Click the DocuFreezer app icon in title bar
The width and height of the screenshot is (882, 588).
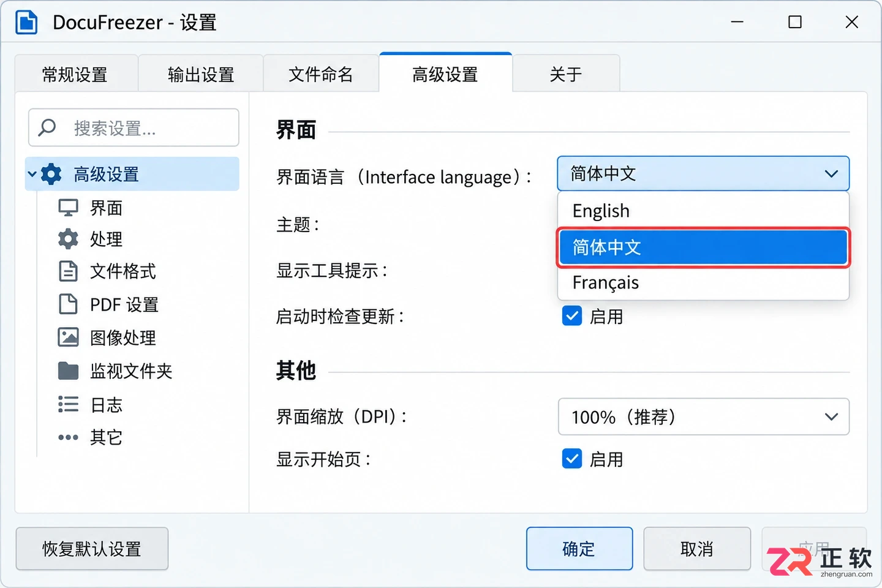point(26,23)
